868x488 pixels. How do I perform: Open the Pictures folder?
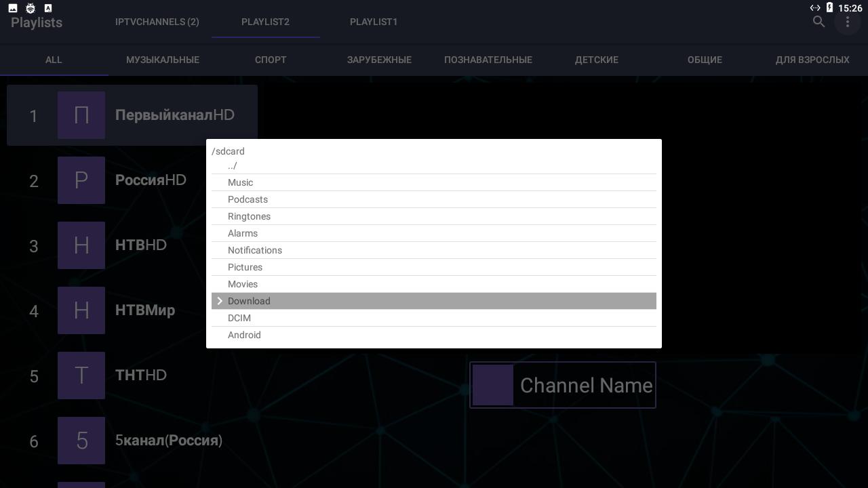tap(434, 267)
